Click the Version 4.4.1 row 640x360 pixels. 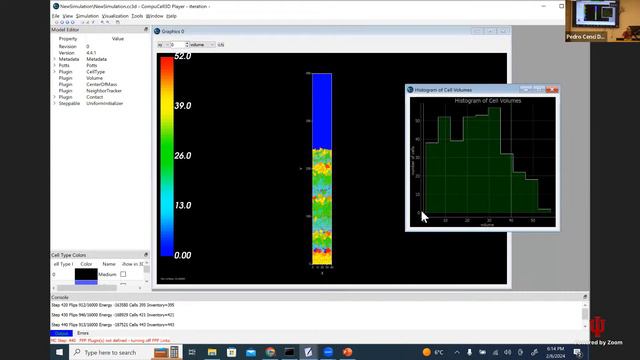(100, 53)
